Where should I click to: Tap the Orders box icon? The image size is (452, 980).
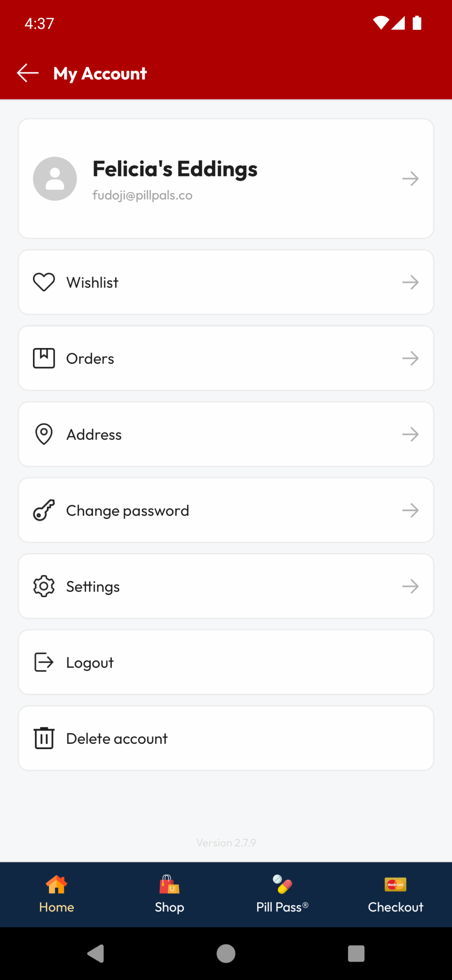point(44,358)
